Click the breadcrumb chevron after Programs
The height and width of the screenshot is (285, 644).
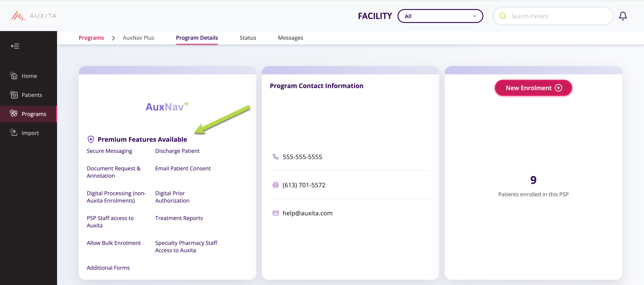coord(114,38)
